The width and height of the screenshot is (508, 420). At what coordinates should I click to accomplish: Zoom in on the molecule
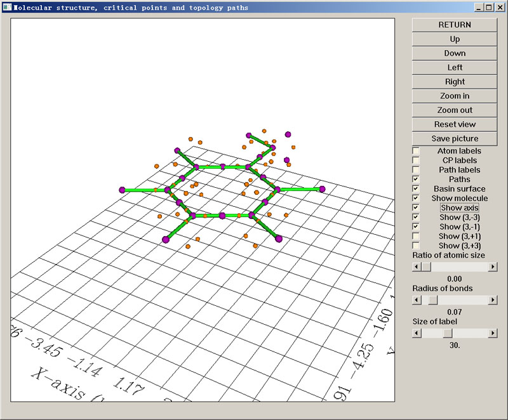(455, 96)
